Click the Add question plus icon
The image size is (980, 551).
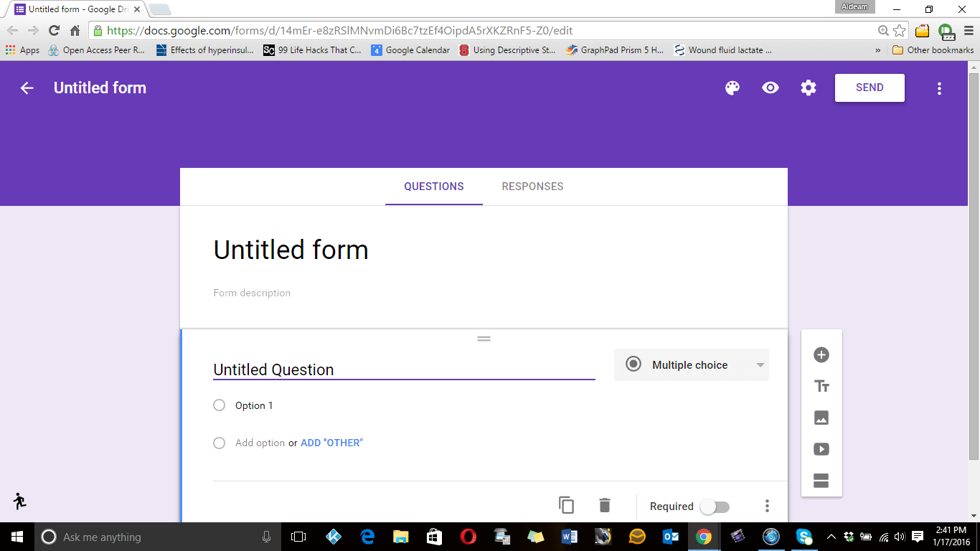(x=821, y=355)
